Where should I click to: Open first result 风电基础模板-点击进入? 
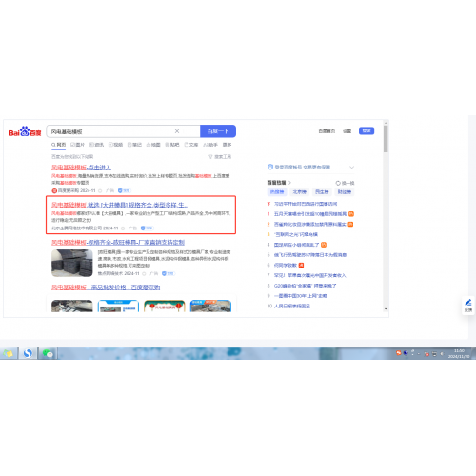click(81, 168)
